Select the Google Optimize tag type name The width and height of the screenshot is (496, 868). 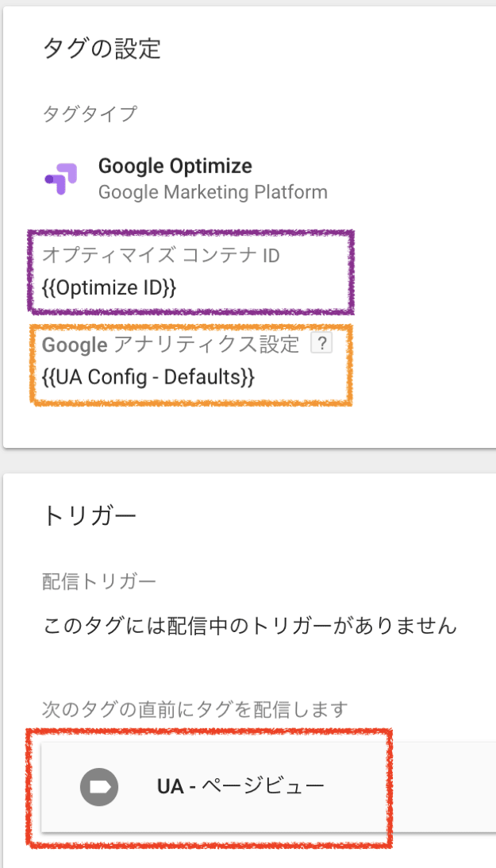point(175,166)
